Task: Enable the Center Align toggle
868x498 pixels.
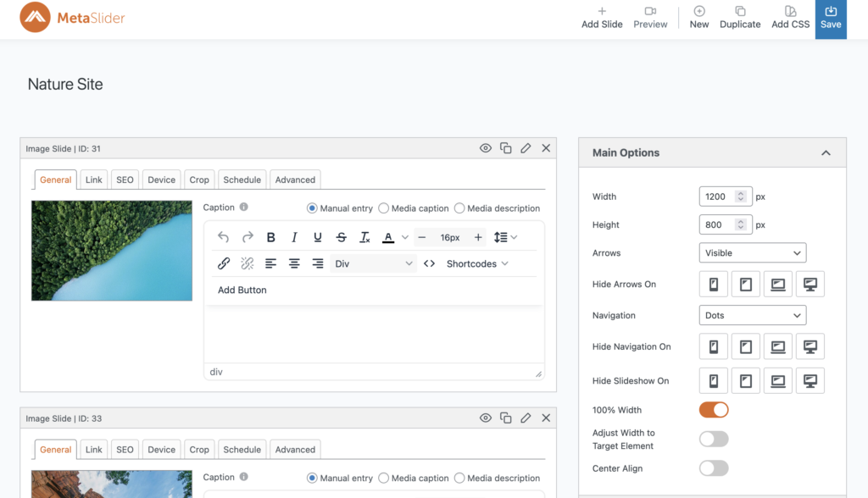Action: click(x=713, y=468)
